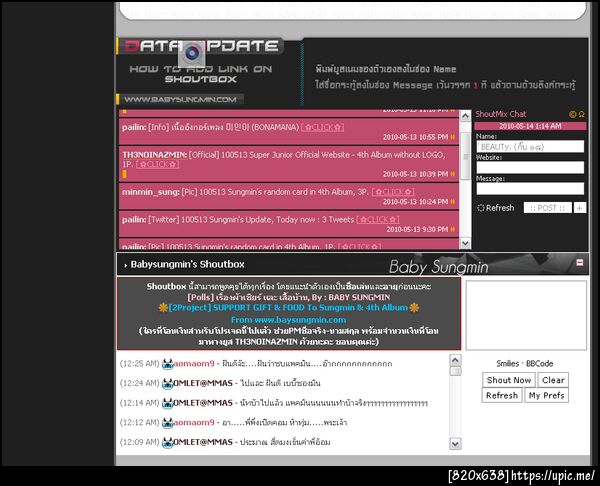Open the ShoutMix copyright icon
The image size is (600, 486).
pyautogui.click(x=572, y=114)
